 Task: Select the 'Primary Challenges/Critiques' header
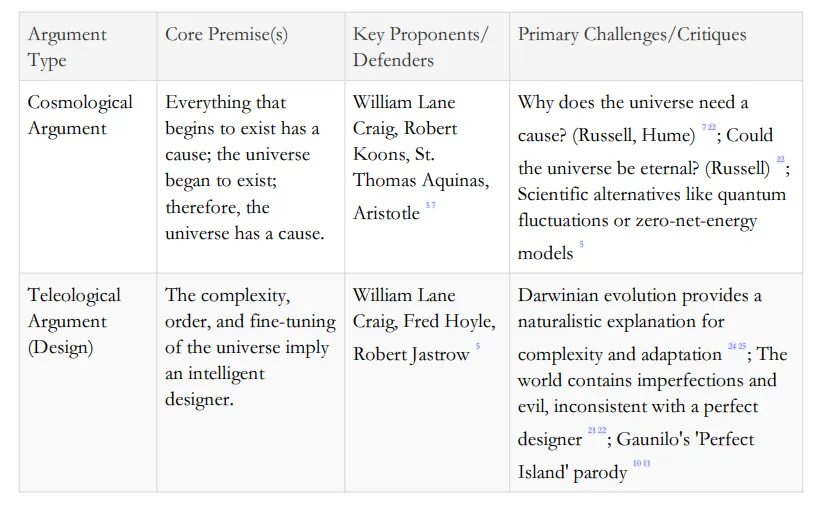(632, 35)
